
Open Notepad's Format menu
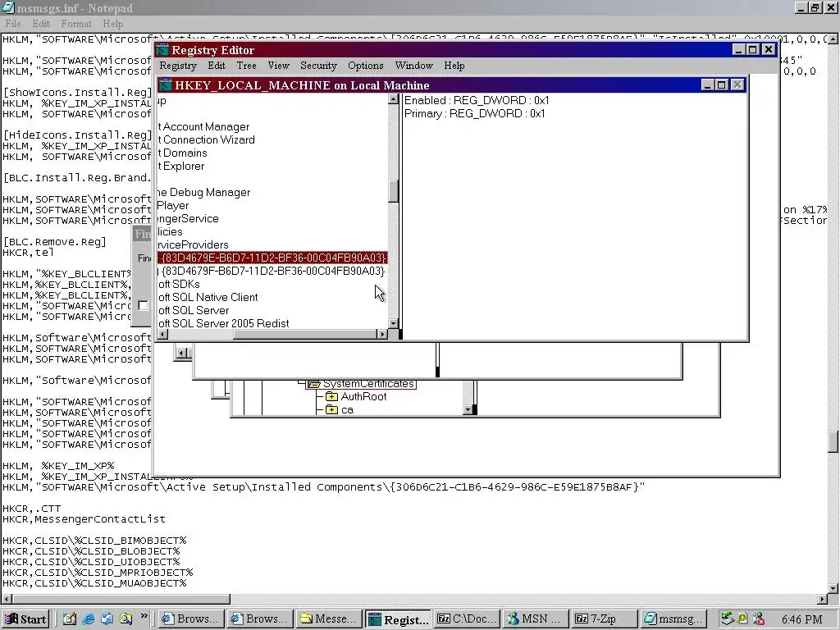(x=76, y=24)
